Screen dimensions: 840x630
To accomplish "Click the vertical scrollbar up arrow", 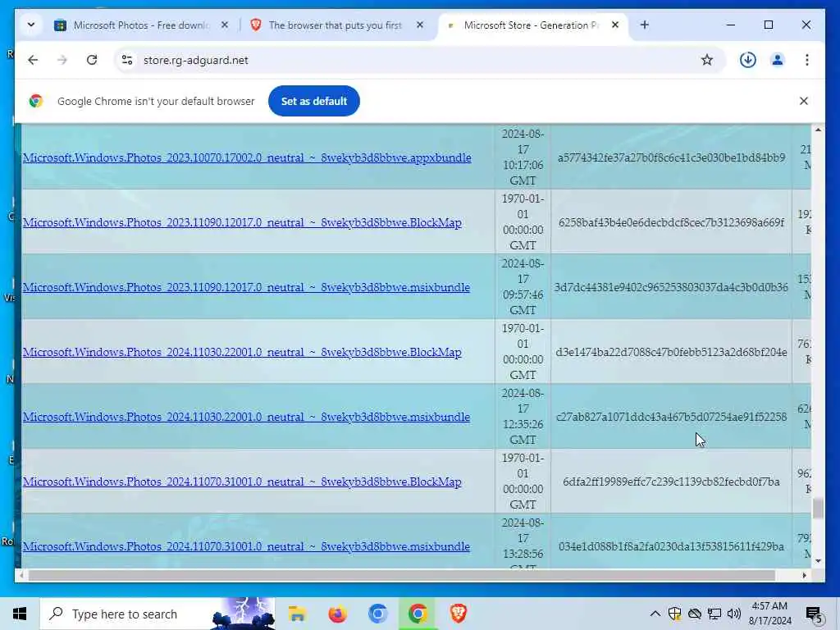I will coord(818,130).
